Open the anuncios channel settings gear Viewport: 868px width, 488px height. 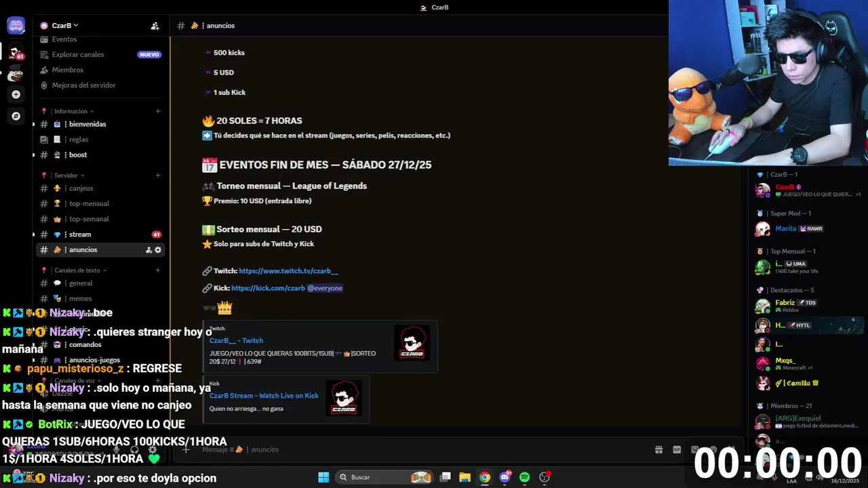pyautogui.click(x=158, y=250)
